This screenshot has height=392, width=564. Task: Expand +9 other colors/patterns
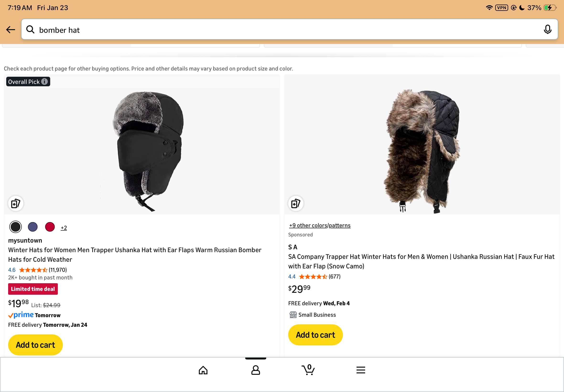pyautogui.click(x=320, y=225)
